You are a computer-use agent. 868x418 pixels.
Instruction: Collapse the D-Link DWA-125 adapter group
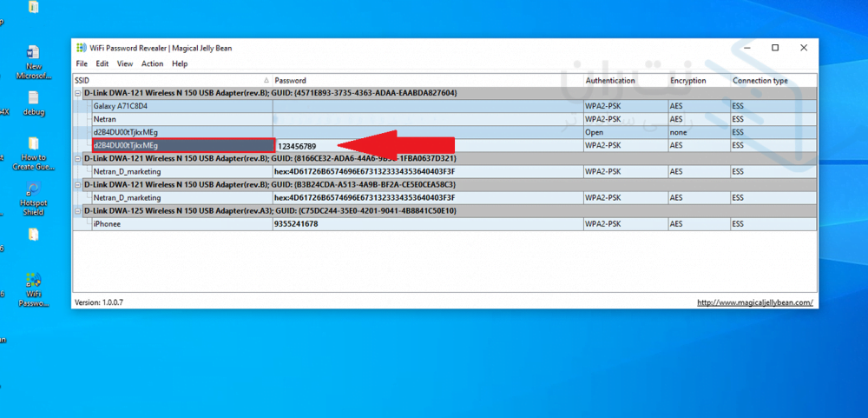pos(78,211)
